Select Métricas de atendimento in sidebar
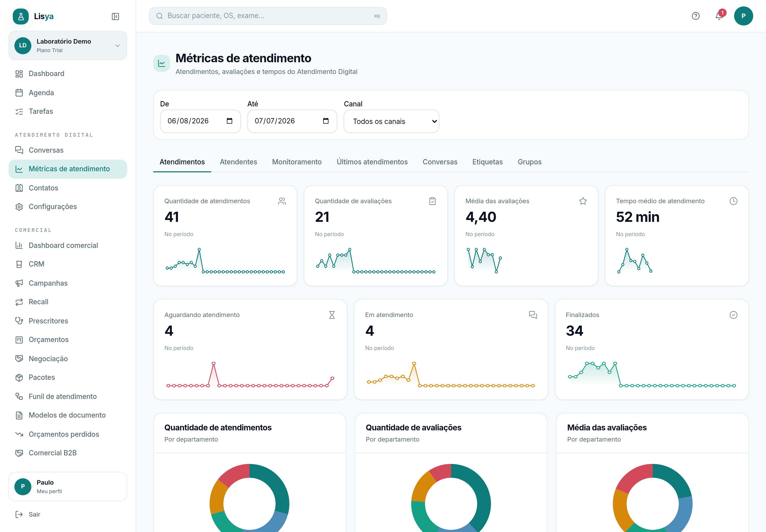This screenshot has height=532, width=766. point(68,169)
